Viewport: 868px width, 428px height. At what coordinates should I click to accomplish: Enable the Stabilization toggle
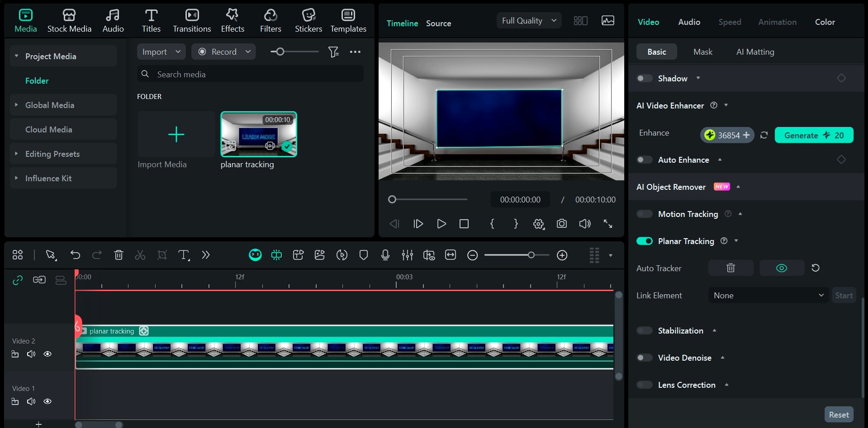(x=645, y=330)
